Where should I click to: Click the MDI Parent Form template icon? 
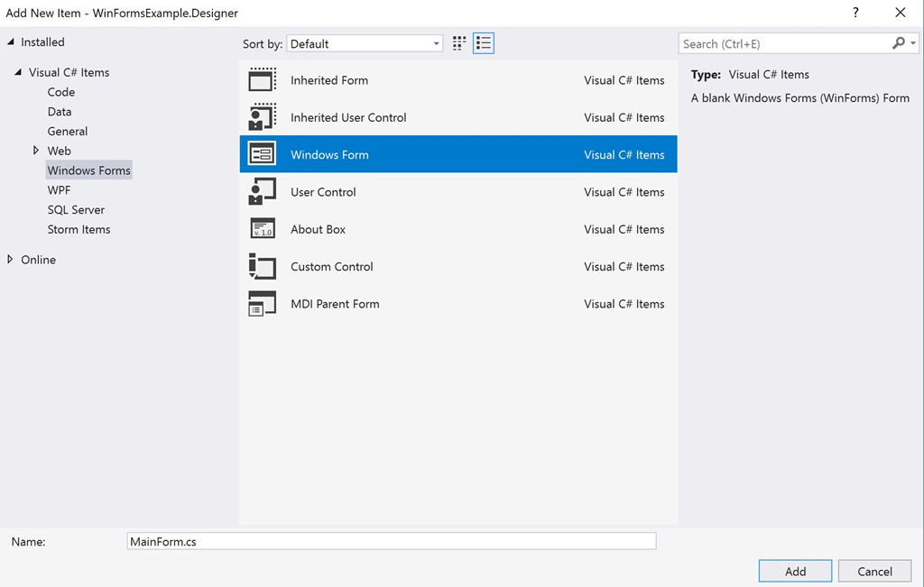coord(262,304)
